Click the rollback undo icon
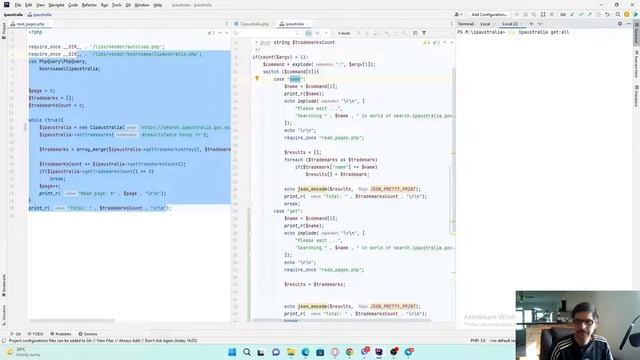Screen dimensions: 640x360 [607, 15]
